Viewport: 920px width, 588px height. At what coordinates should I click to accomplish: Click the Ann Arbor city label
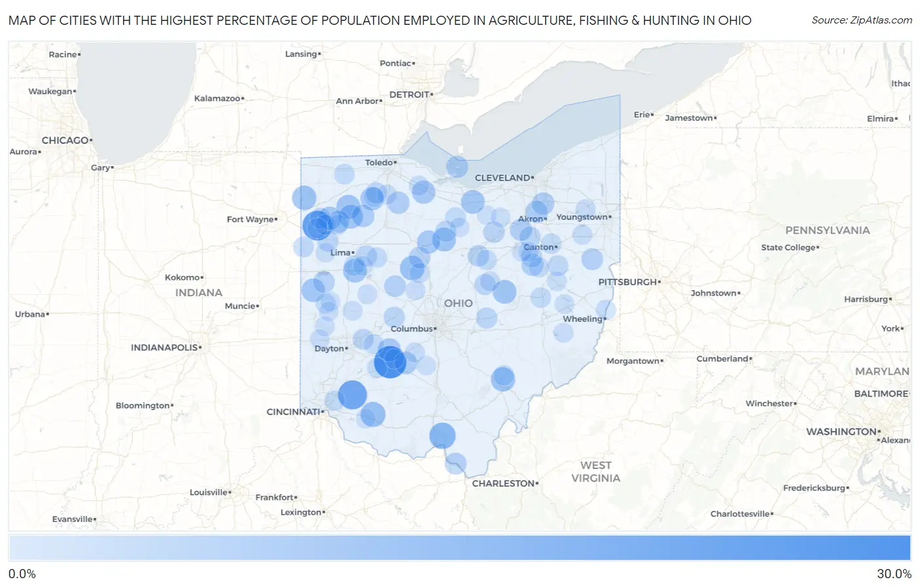357,101
